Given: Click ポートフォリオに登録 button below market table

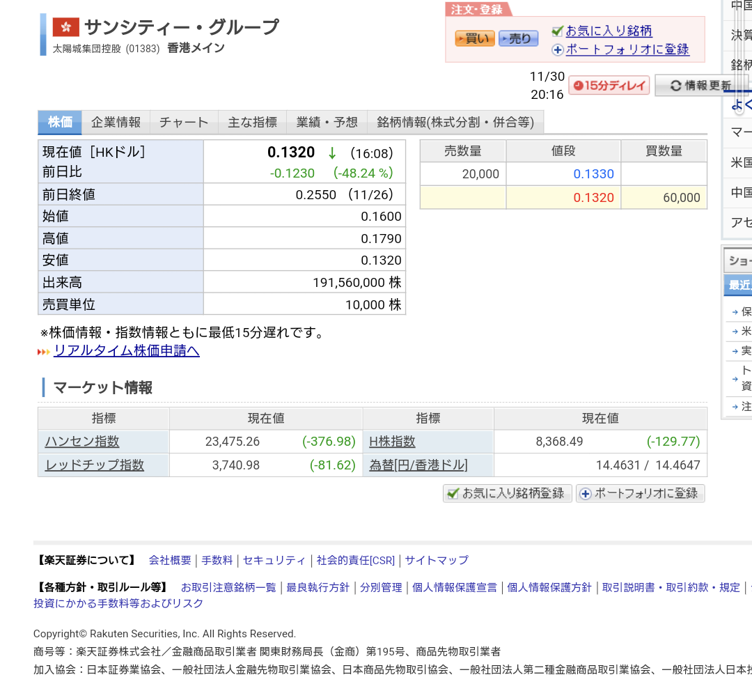Looking at the screenshot, I should point(641,493).
